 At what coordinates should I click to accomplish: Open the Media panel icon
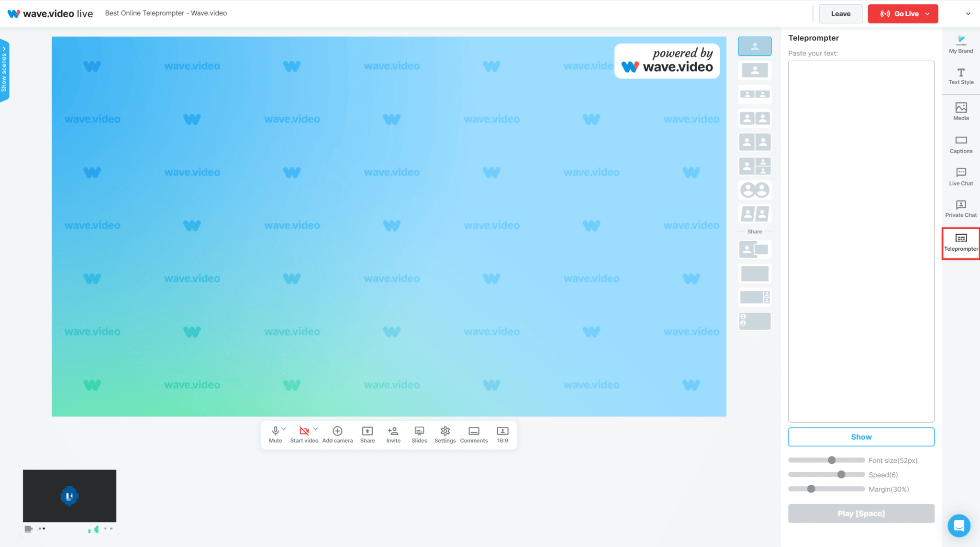[961, 111]
